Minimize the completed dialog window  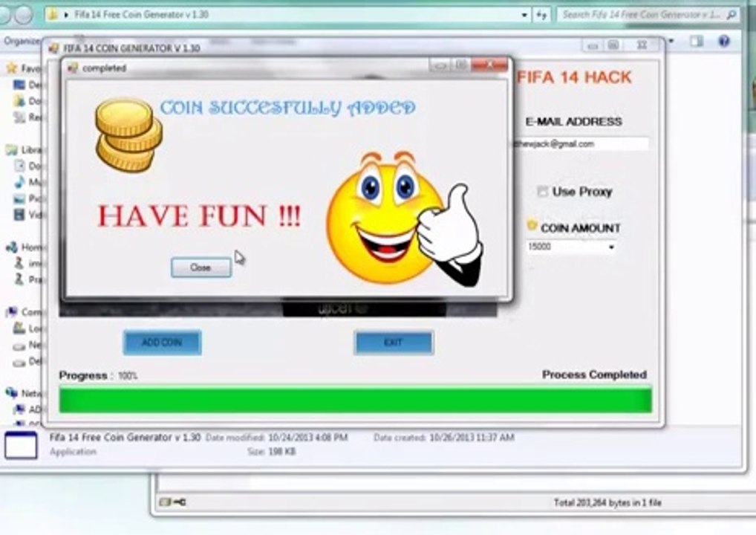(x=439, y=65)
